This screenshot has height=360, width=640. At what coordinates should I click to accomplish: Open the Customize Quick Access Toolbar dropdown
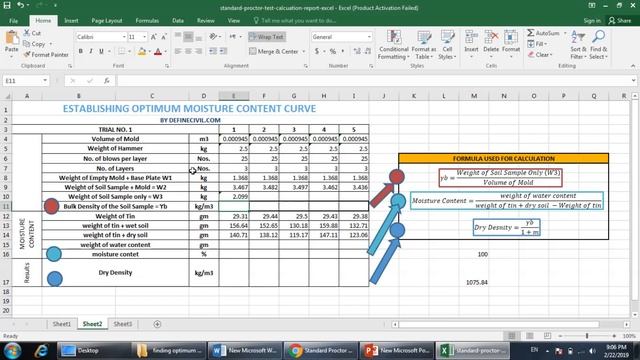pyautogui.click(x=55, y=5)
